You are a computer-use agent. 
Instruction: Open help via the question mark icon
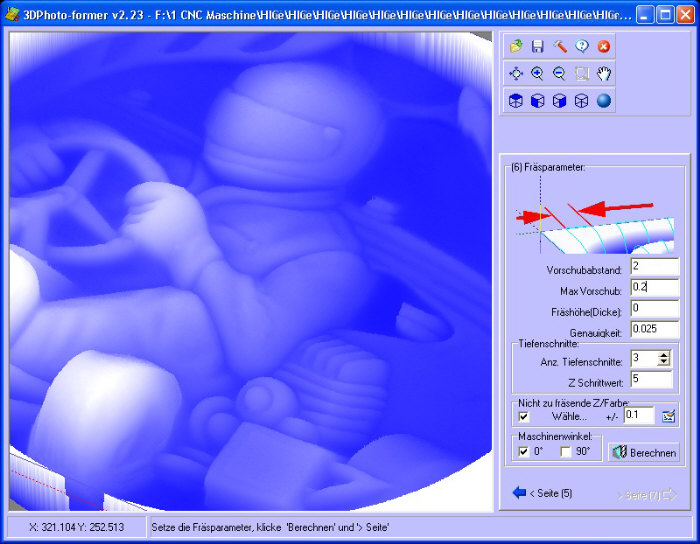click(582, 46)
